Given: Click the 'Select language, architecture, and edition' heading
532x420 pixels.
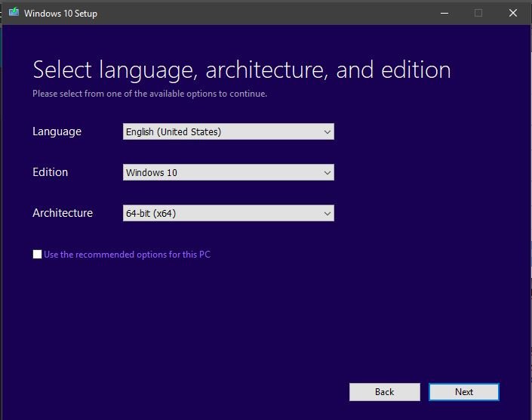Looking at the screenshot, I should point(241,70).
